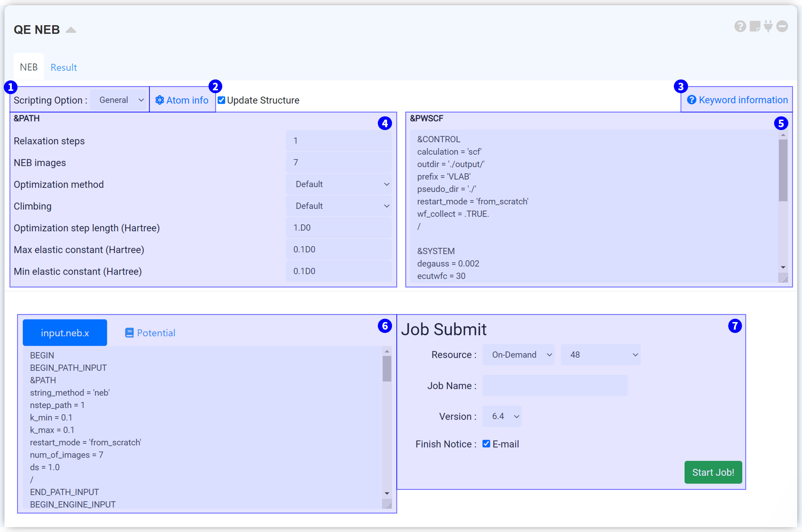Expand the Optimization method dropdown

[x=339, y=184]
